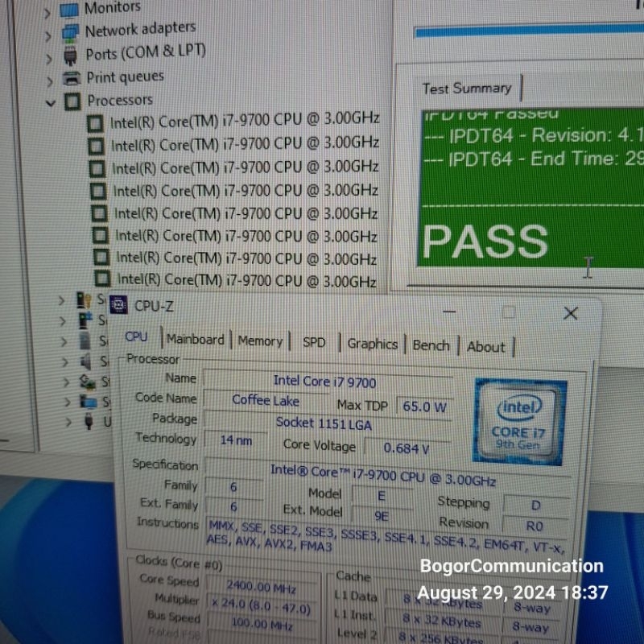Click the 'IPDT64 - Revision' summary line

[x=533, y=135]
